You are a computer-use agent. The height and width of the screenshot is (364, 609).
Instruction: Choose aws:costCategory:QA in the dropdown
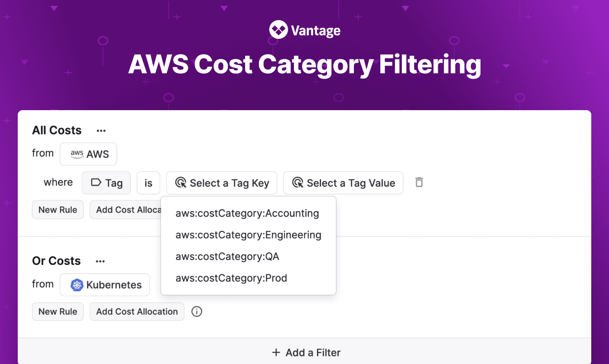coord(227,256)
